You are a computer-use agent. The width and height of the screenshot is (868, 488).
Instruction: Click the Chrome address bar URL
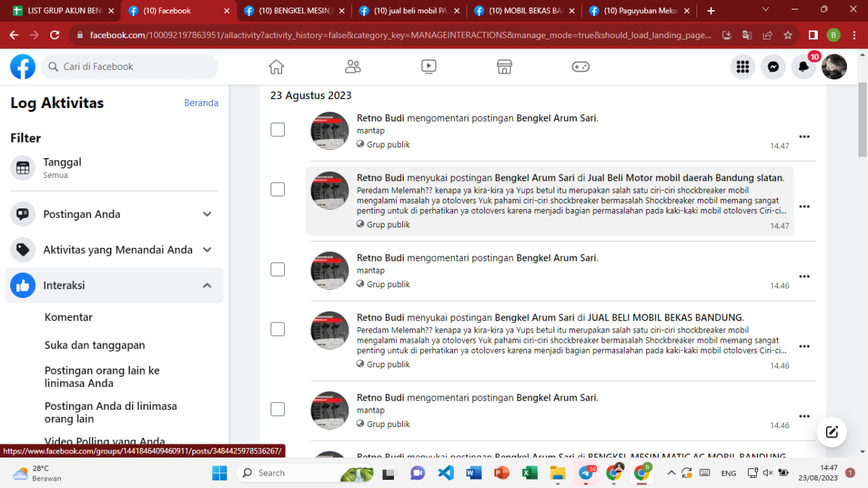pos(400,35)
